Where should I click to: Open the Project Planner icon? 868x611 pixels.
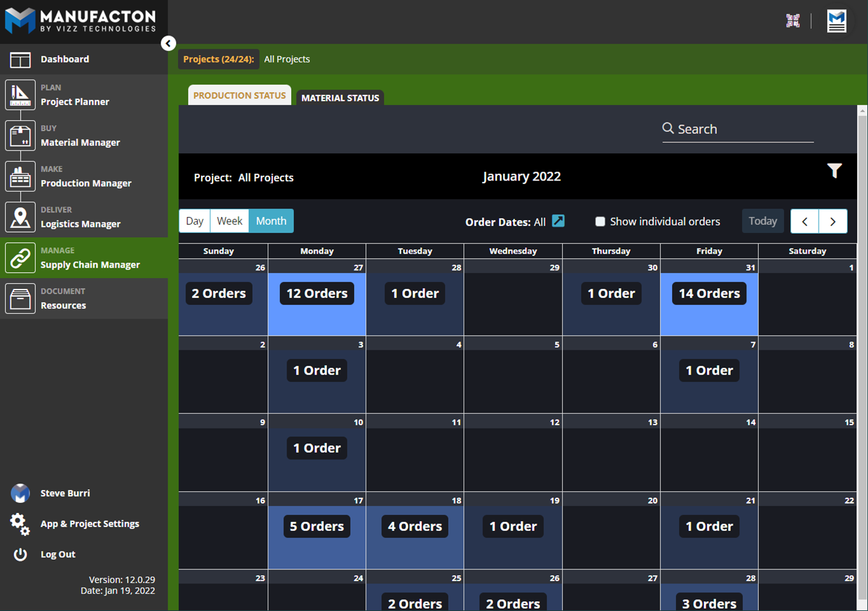point(20,95)
